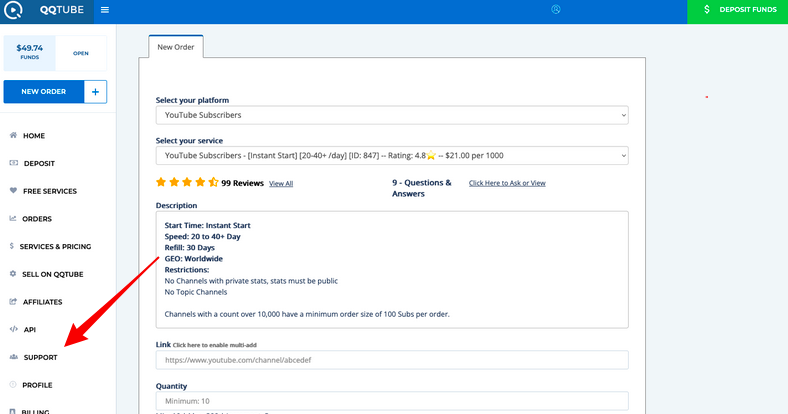The width and height of the screenshot is (788, 414).
Task: Click the Sell on QQTube gear icon
Action: [x=13, y=274]
